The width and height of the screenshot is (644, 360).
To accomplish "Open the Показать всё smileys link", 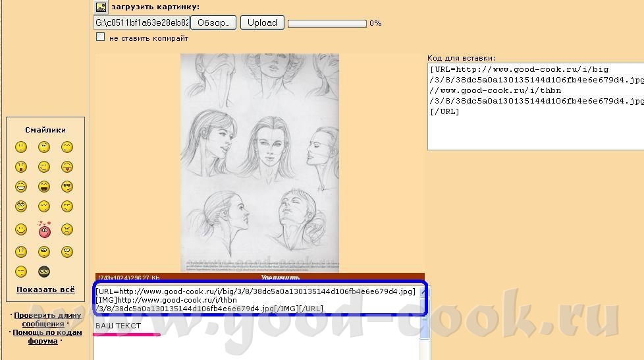I will (x=45, y=289).
